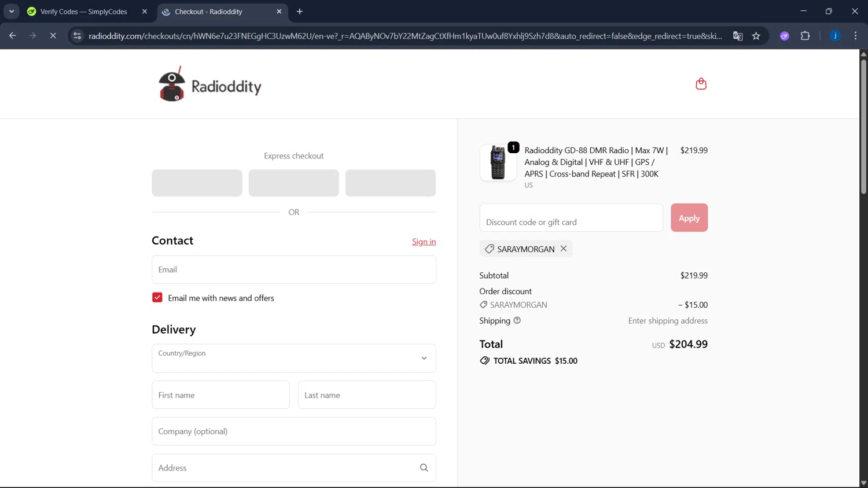868x488 pixels.
Task: Click the shipping help question mark icon
Action: point(517,320)
